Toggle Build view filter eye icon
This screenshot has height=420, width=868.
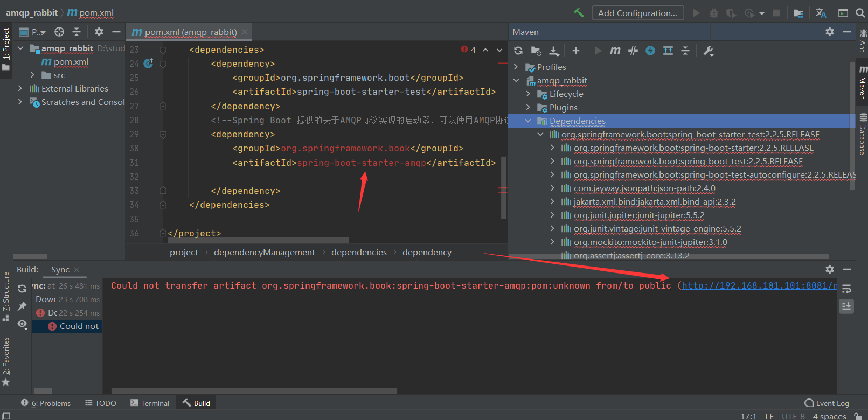(x=22, y=324)
